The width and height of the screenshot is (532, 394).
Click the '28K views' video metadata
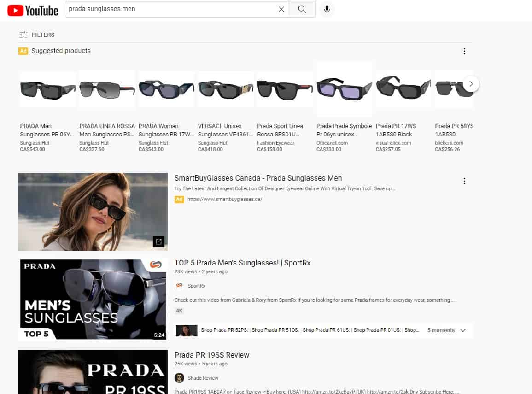click(186, 272)
